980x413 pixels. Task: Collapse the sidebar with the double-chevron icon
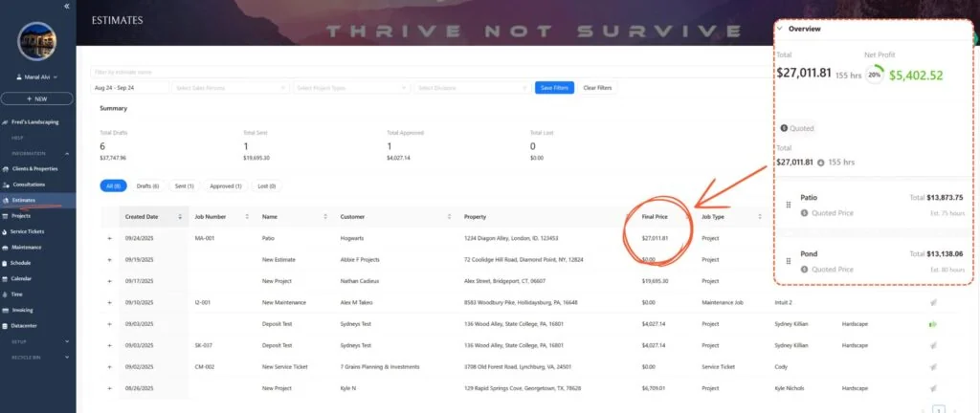tap(66, 6)
